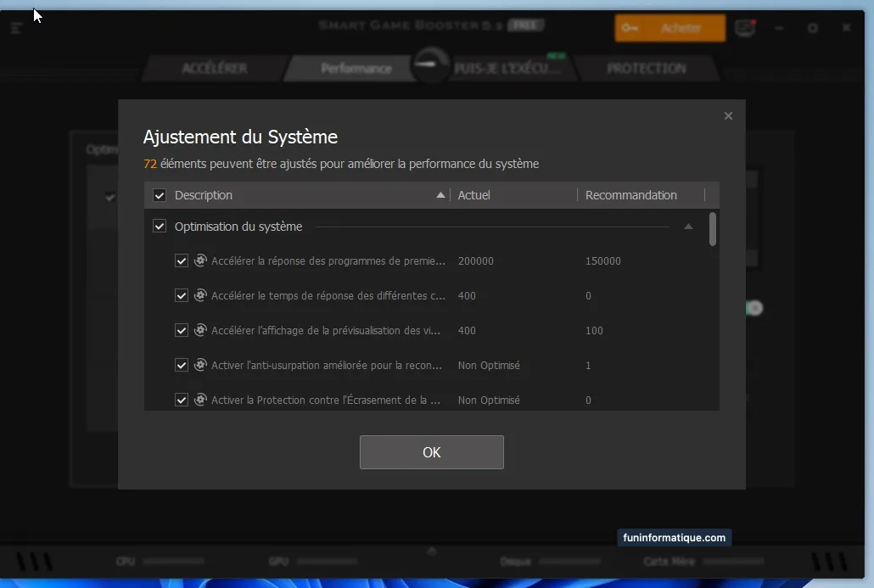Sort by the Recommandation column header

point(631,195)
